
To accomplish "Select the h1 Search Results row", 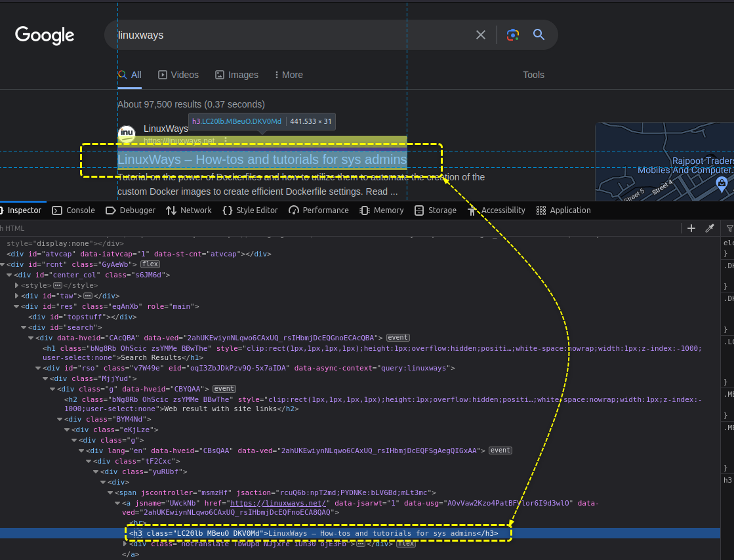I will pyautogui.click(x=372, y=353).
